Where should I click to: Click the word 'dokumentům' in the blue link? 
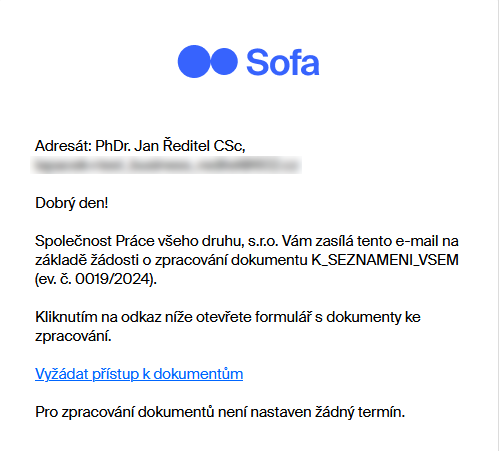[198, 374]
